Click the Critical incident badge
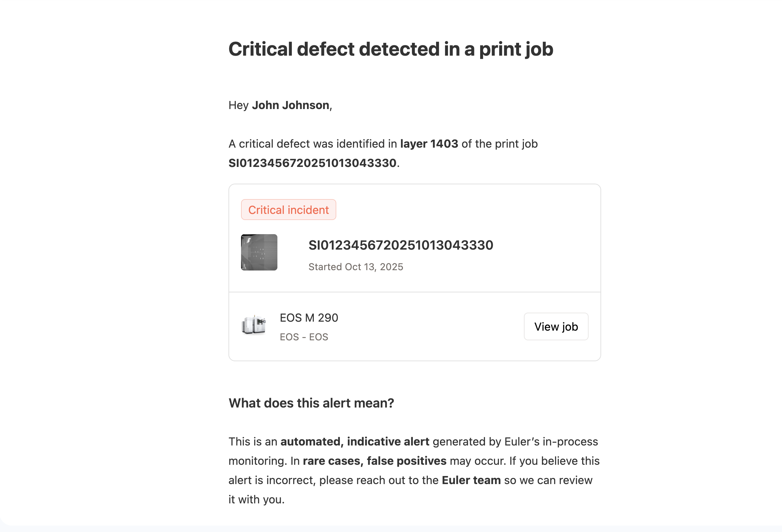This screenshot has width=782, height=532. [288, 210]
